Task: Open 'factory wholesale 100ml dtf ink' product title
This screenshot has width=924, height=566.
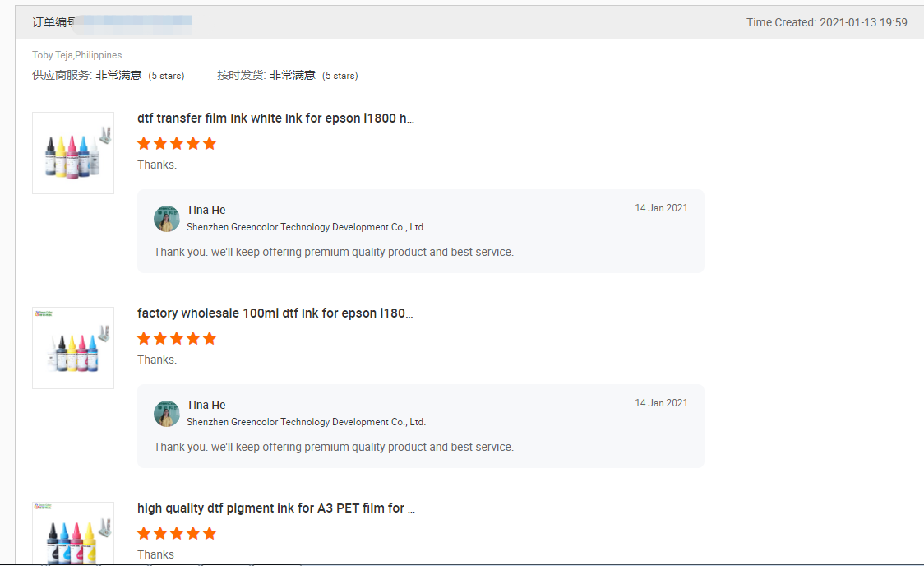Action: tap(275, 313)
